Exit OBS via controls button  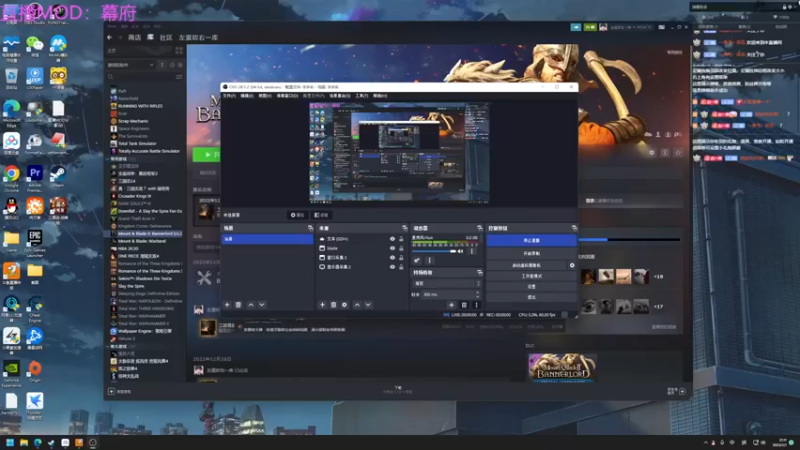[531, 297]
